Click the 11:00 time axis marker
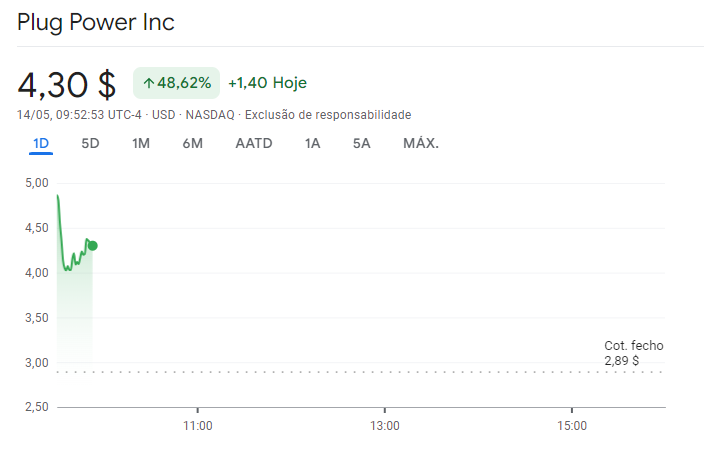This screenshot has width=704, height=450. click(x=198, y=426)
